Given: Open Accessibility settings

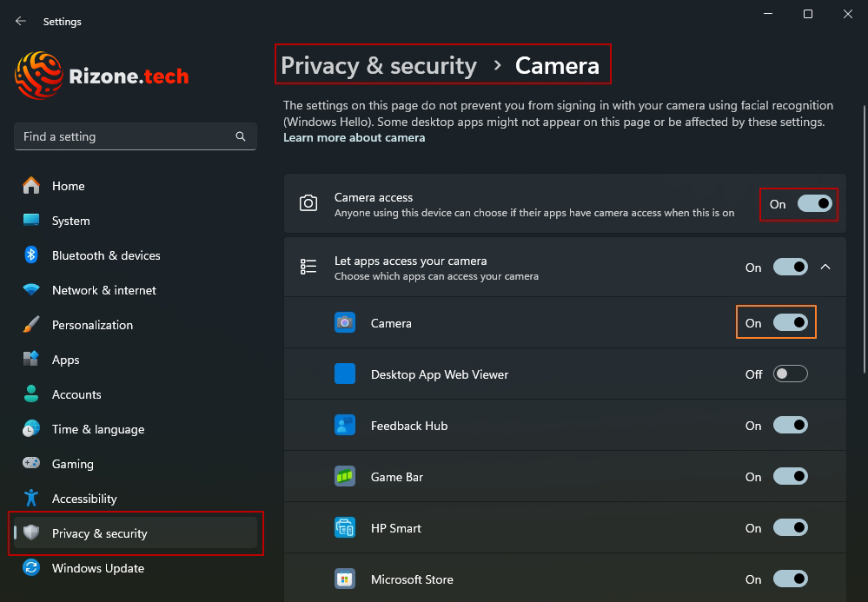Looking at the screenshot, I should click(84, 499).
